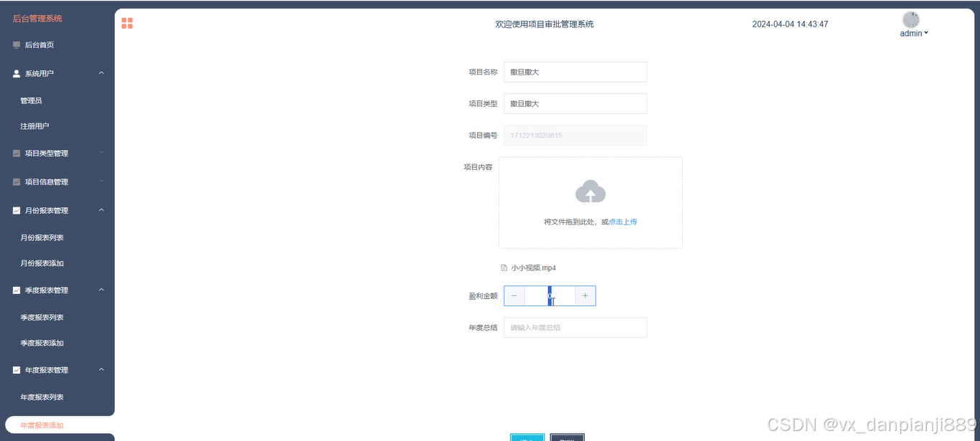980x441 pixels.
Task: Click the document icon beside 小小视频.mp4
Action: 504,267
